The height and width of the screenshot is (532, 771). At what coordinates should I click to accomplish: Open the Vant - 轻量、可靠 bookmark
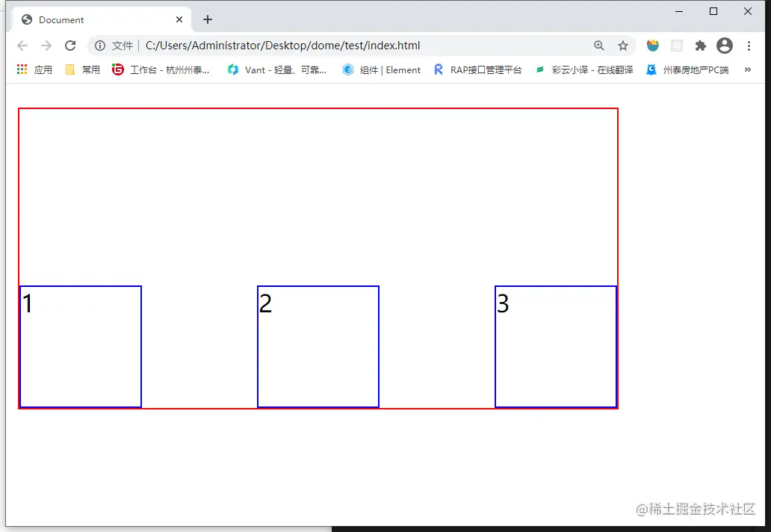click(x=276, y=69)
